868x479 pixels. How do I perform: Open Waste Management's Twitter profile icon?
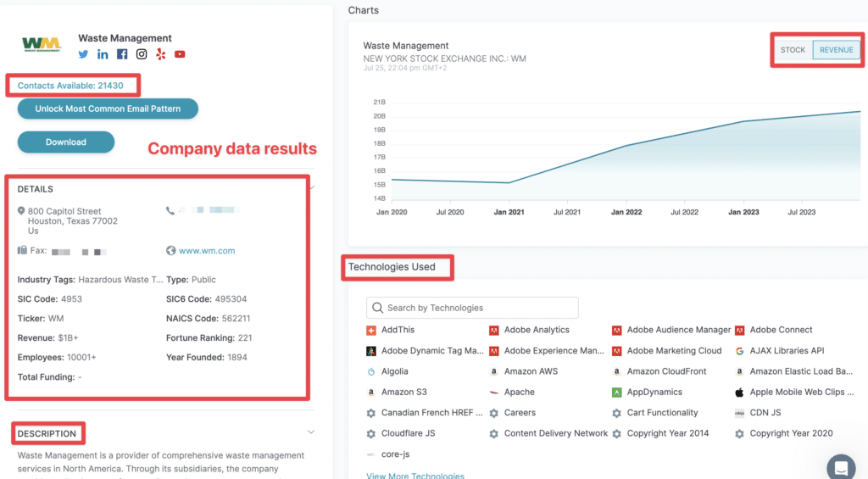[x=83, y=54]
